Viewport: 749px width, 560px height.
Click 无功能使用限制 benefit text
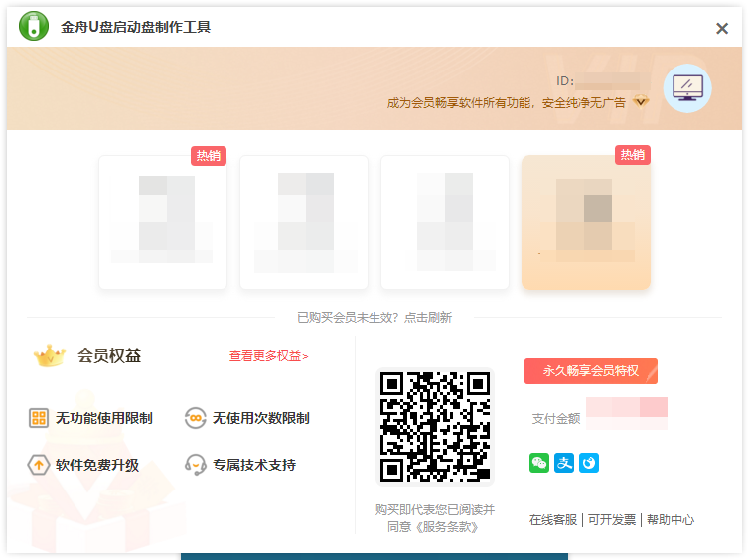(104, 418)
